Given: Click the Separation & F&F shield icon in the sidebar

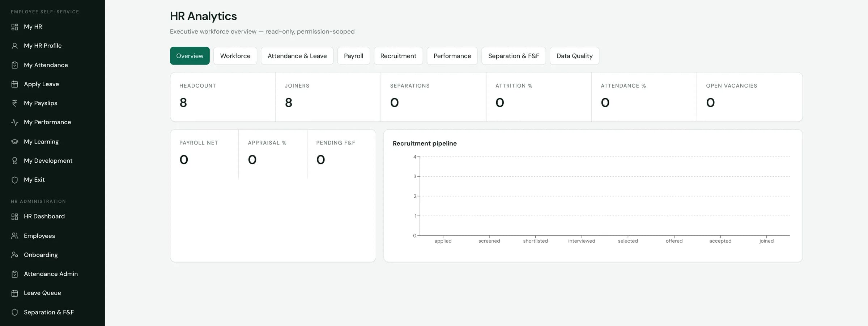Looking at the screenshot, I should [14, 312].
